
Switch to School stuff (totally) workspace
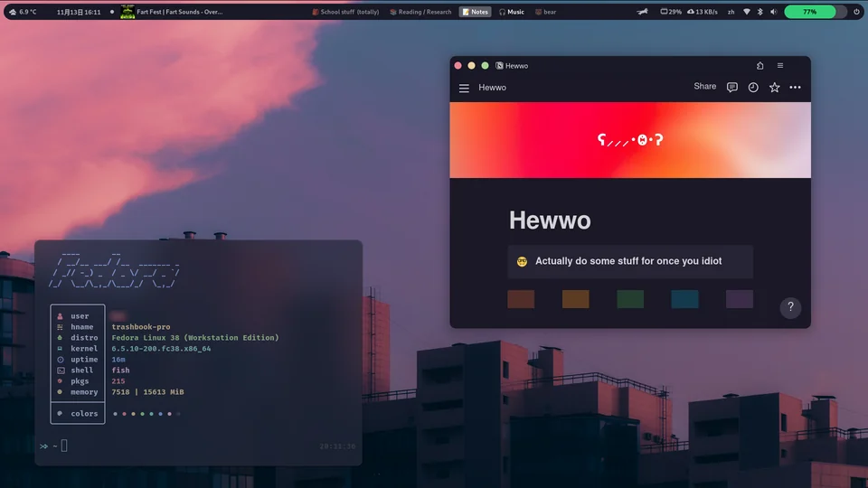tap(345, 12)
